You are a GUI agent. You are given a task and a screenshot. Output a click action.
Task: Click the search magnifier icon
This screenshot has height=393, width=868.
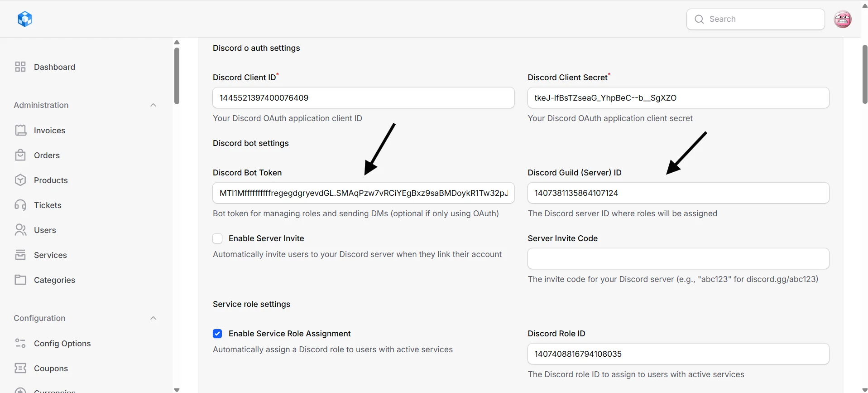[x=699, y=19]
